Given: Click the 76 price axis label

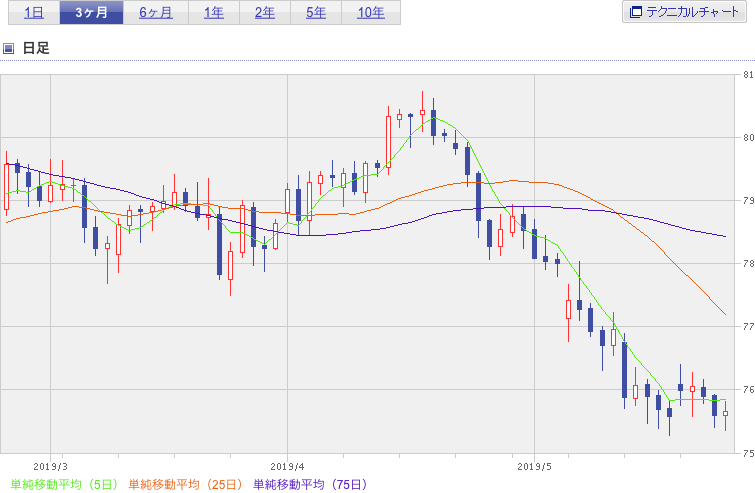Looking at the screenshot, I should tap(748, 389).
